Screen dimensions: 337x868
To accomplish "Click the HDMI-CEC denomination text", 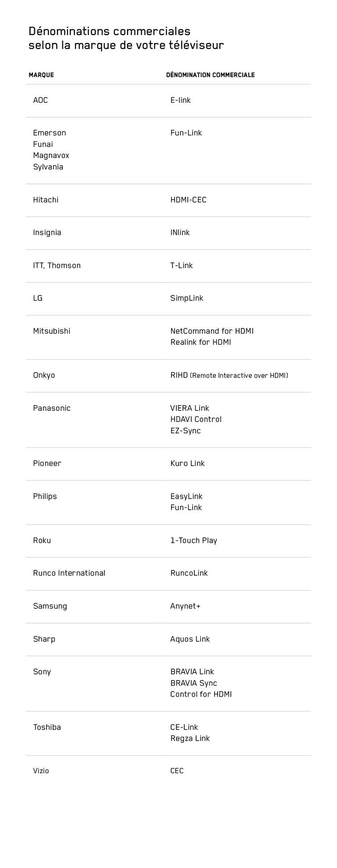I will click(188, 200).
